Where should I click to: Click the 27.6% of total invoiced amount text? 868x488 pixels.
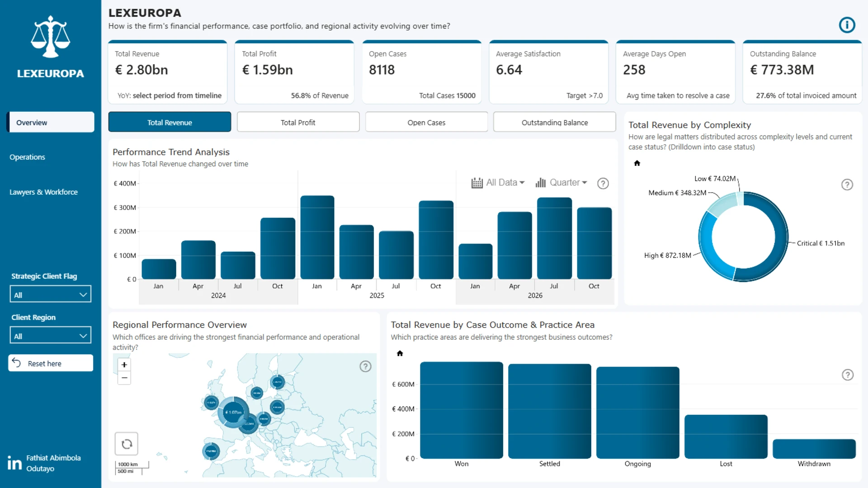(806, 96)
